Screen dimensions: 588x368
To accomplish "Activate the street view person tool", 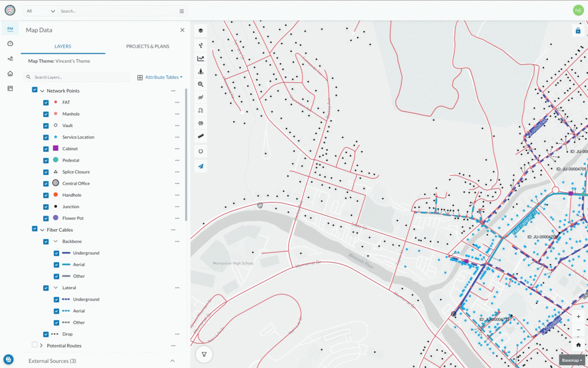I will pos(200,71).
